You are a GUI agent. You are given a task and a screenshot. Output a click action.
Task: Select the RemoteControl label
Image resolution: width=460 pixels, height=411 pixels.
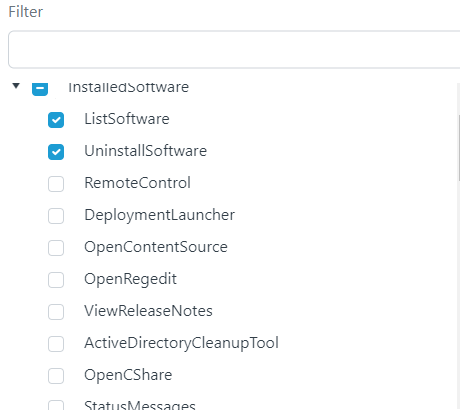[137, 183]
